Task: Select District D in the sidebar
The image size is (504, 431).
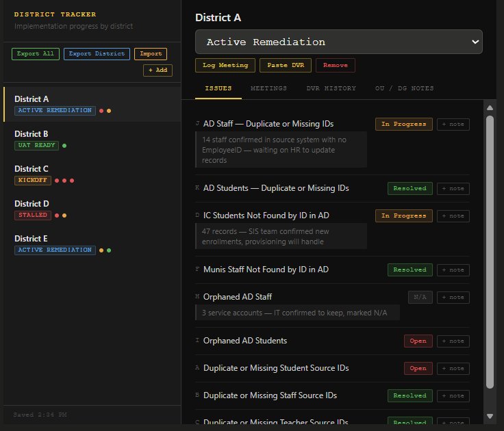Action: [x=92, y=209]
